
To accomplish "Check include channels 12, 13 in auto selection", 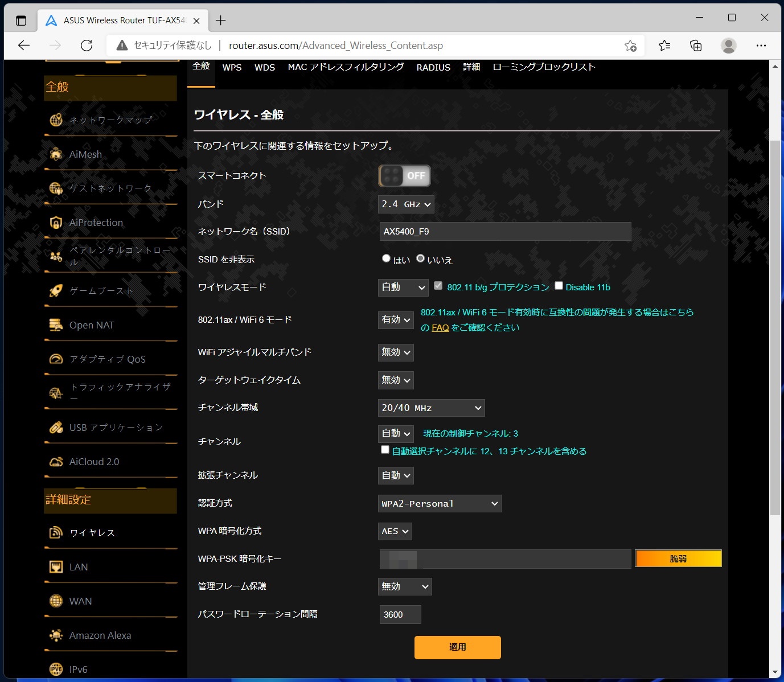I will (x=385, y=450).
